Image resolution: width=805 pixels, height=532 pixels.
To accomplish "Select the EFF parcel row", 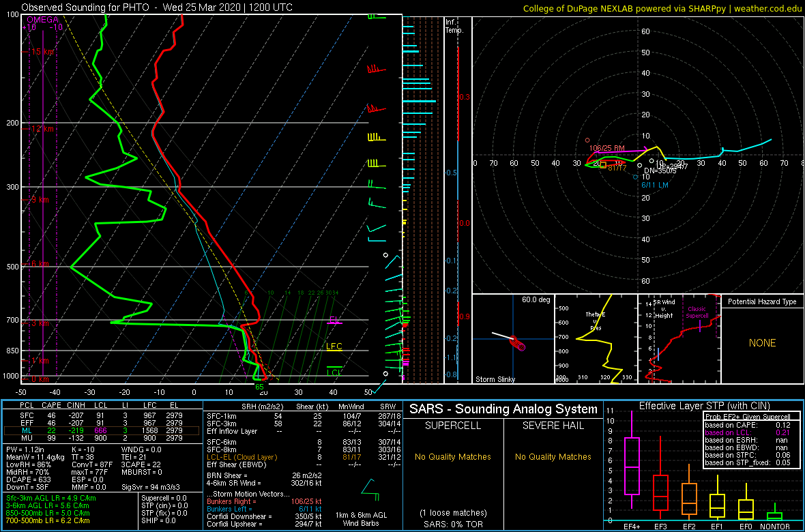I will point(101,424).
